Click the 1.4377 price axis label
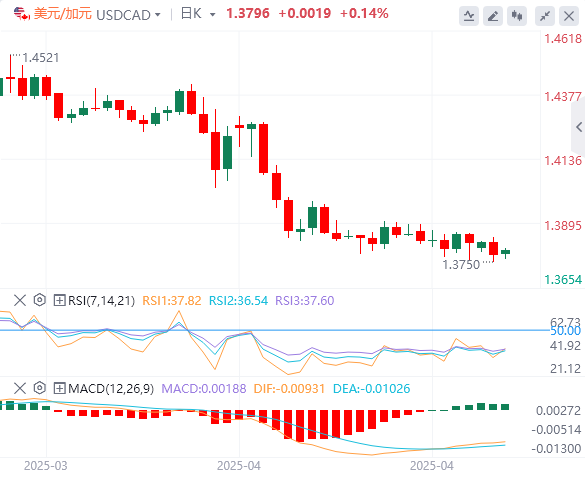585x477 pixels. [563, 97]
